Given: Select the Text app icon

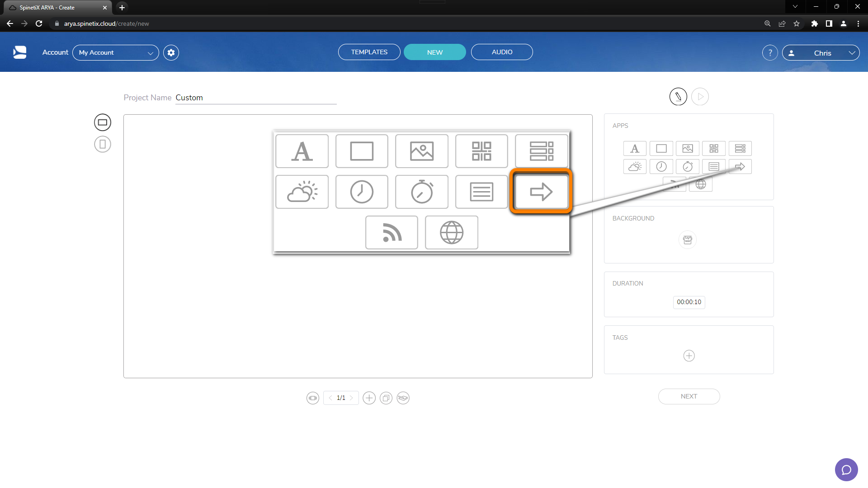Looking at the screenshot, I should coord(302,151).
